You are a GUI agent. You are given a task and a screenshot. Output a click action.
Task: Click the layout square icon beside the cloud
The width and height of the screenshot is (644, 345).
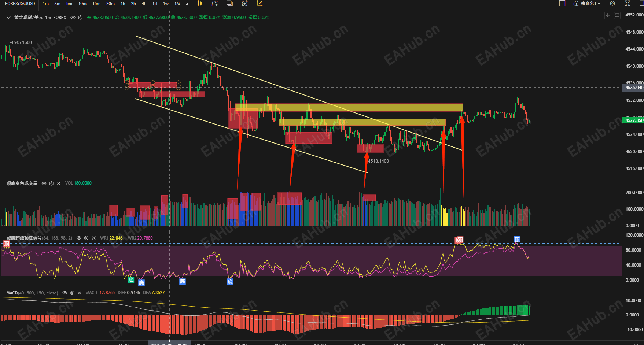click(x=562, y=4)
